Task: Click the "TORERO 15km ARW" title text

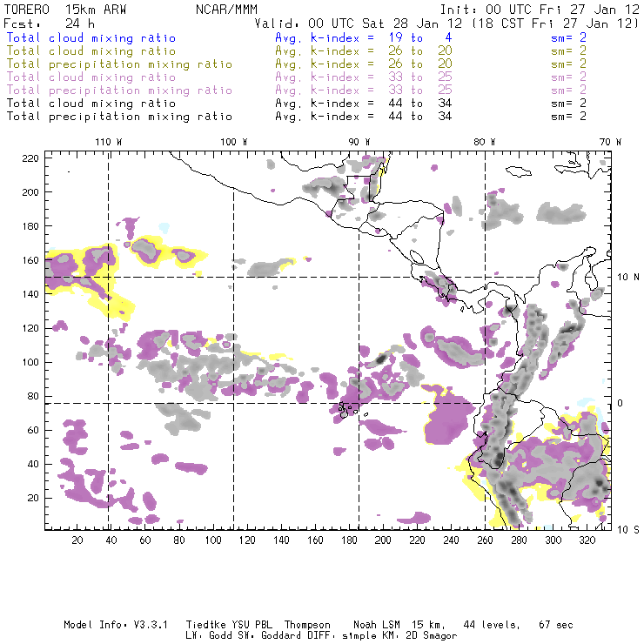Action: click(x=65, y=10)
